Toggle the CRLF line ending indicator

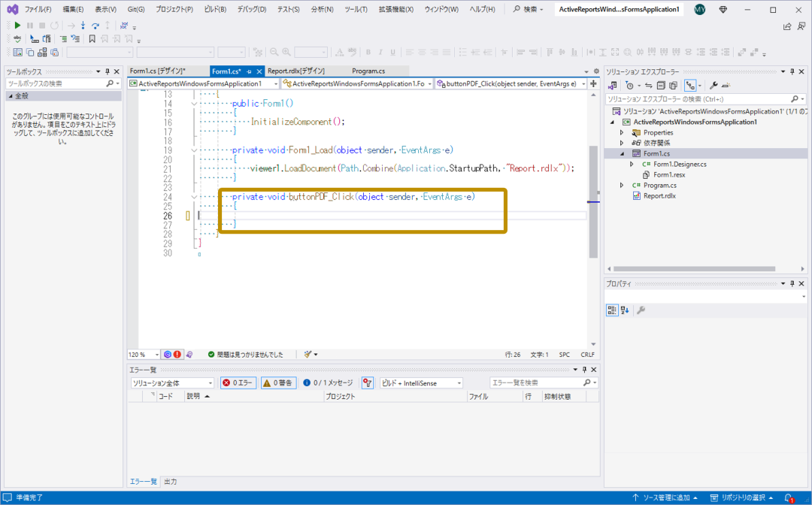point(588,355)
